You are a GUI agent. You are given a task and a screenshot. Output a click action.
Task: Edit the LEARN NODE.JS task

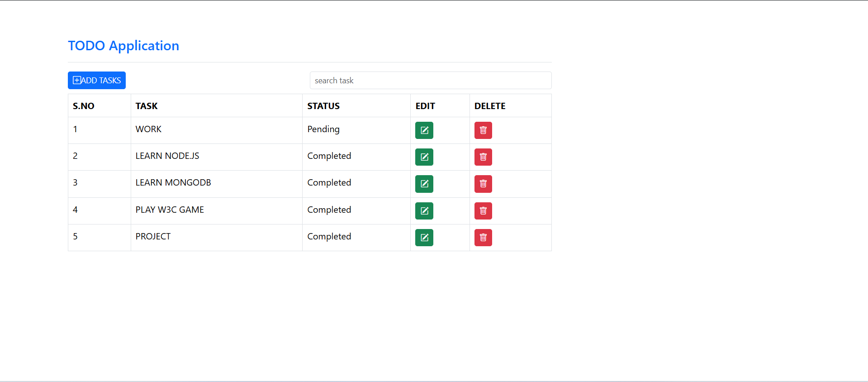[424, 157]
